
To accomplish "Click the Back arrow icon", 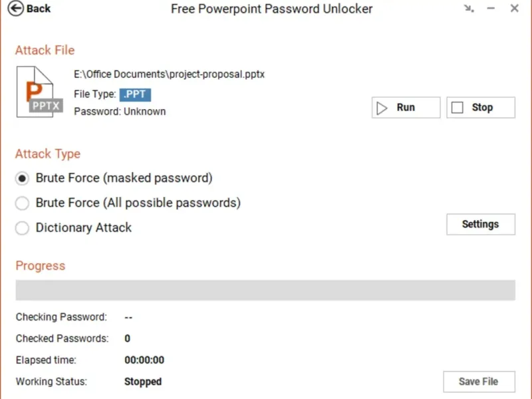I will pyautogui.click(x=15, y=9).
